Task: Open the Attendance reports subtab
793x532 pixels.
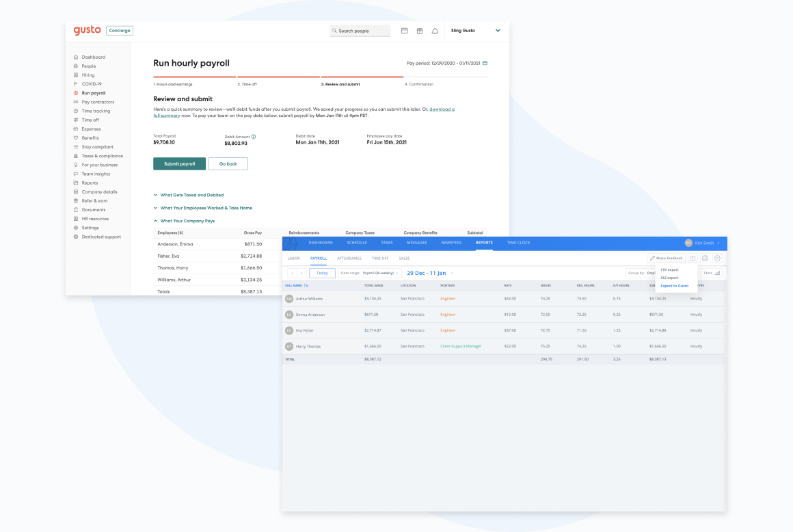Action: click(349, 258)
